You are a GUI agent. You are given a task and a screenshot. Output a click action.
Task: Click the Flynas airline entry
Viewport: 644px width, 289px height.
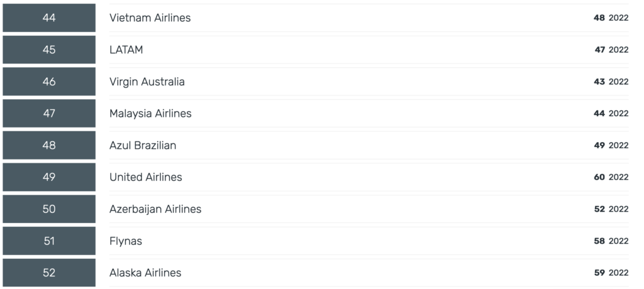(x=126, y=241)
